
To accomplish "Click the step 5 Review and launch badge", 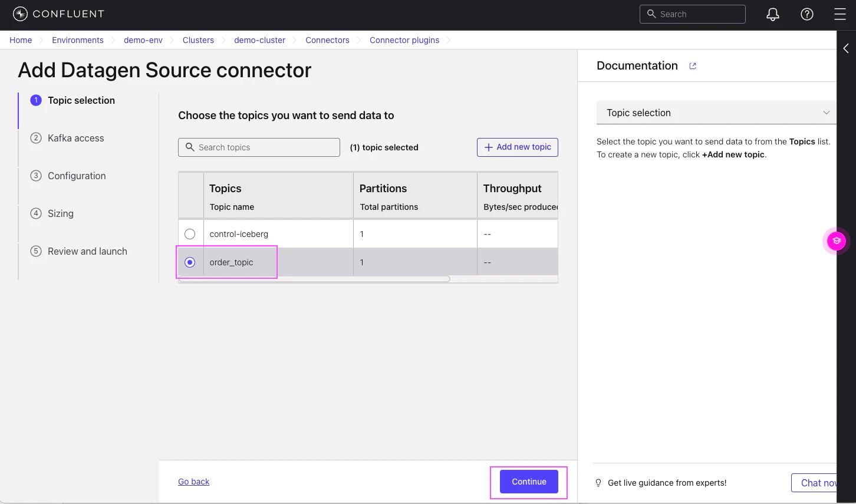I will (x=36, y=251).
